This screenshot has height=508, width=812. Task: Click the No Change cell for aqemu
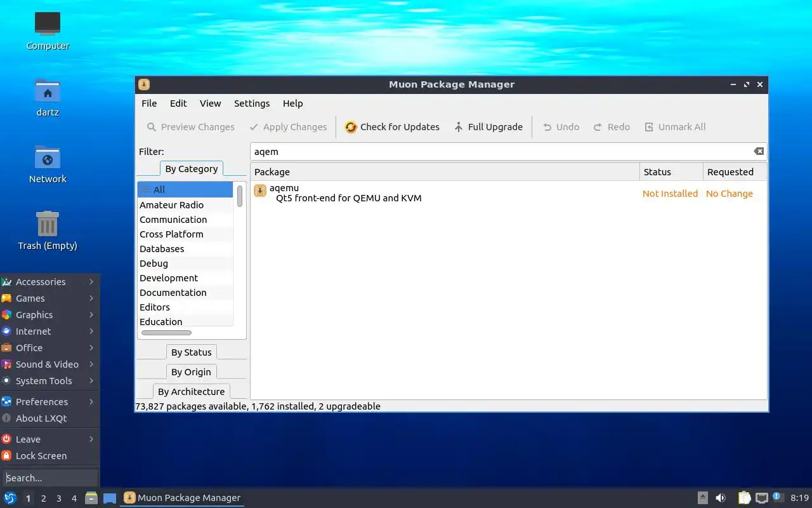point(730,194)
